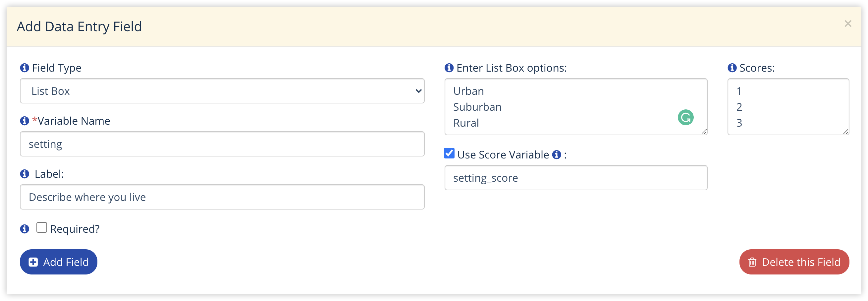
Task: Dismiss the dialog using the X
Action: pyautogui.click(x=848, y=24)
